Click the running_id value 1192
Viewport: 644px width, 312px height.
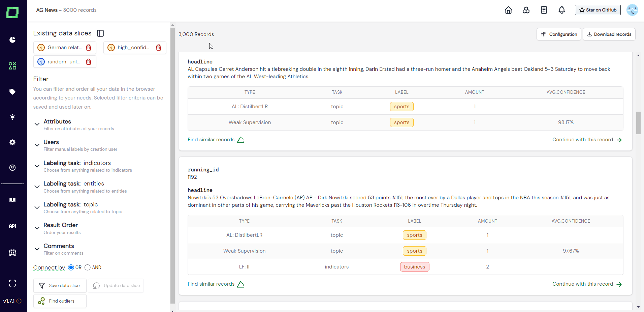[x=192, y=177]
